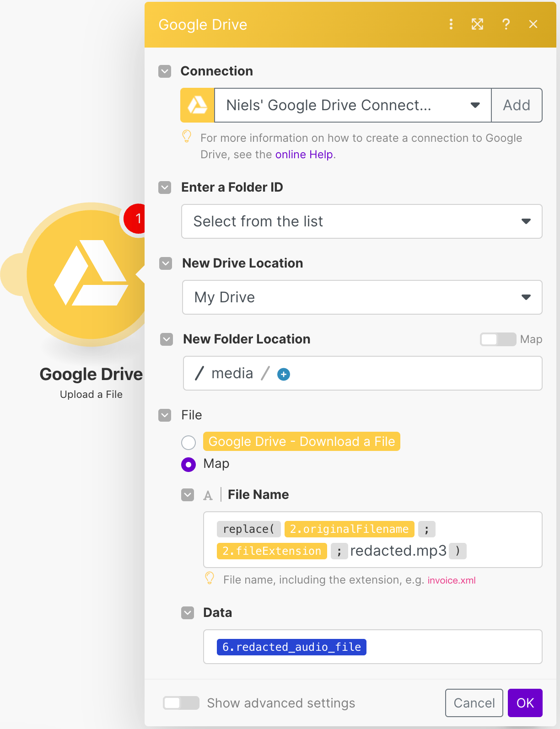Open the 'Select from the list' dropdown
This screenshot has height=729, width=560.
362,221
